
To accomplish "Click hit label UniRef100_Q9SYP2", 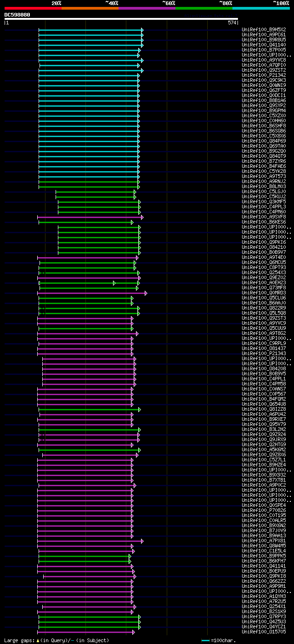I will point(264,106).
